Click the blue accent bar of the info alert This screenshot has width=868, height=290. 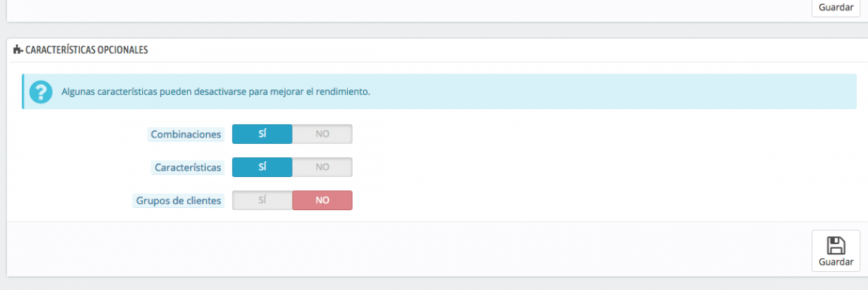coord(23,92)
